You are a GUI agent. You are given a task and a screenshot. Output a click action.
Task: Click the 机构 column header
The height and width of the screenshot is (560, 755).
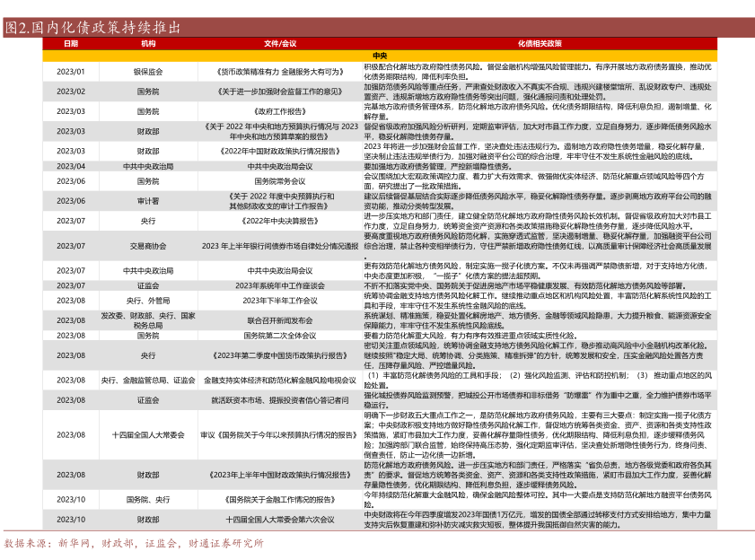click(x=148, y=43)
